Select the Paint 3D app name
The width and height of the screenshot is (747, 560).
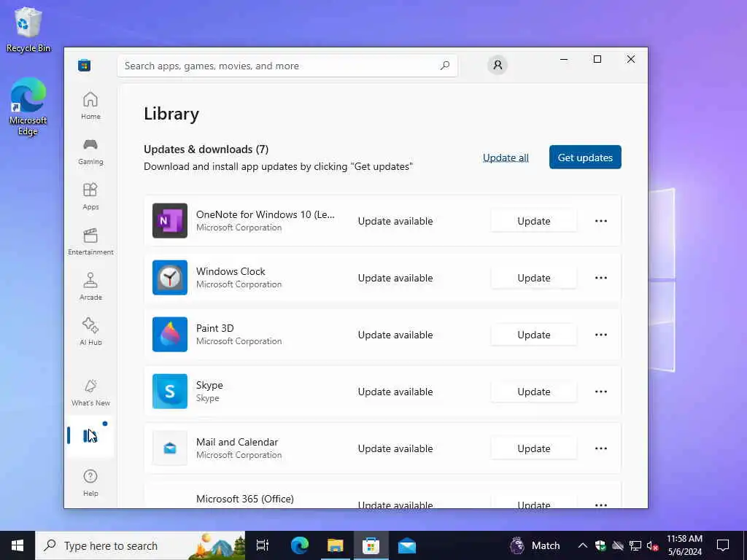(215, 328)
